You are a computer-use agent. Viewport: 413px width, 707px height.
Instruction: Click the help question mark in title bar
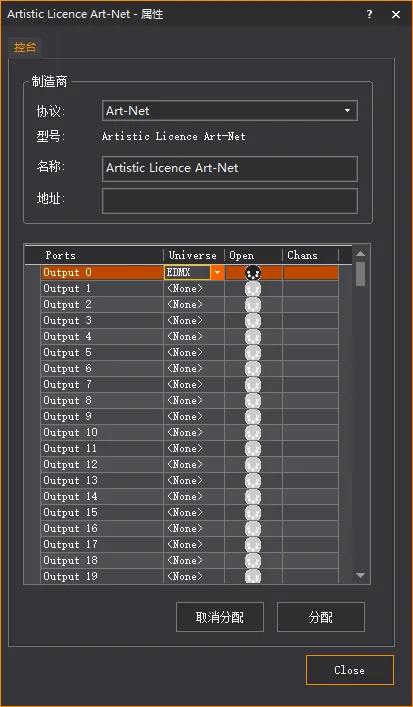[x=369, y=14]
